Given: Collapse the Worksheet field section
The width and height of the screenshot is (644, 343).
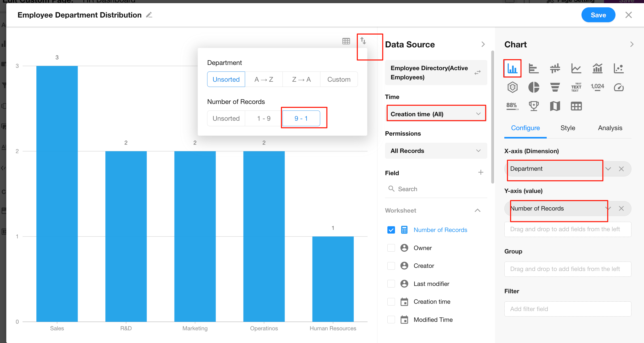Looking at the screenshot, I should (477, 211).
